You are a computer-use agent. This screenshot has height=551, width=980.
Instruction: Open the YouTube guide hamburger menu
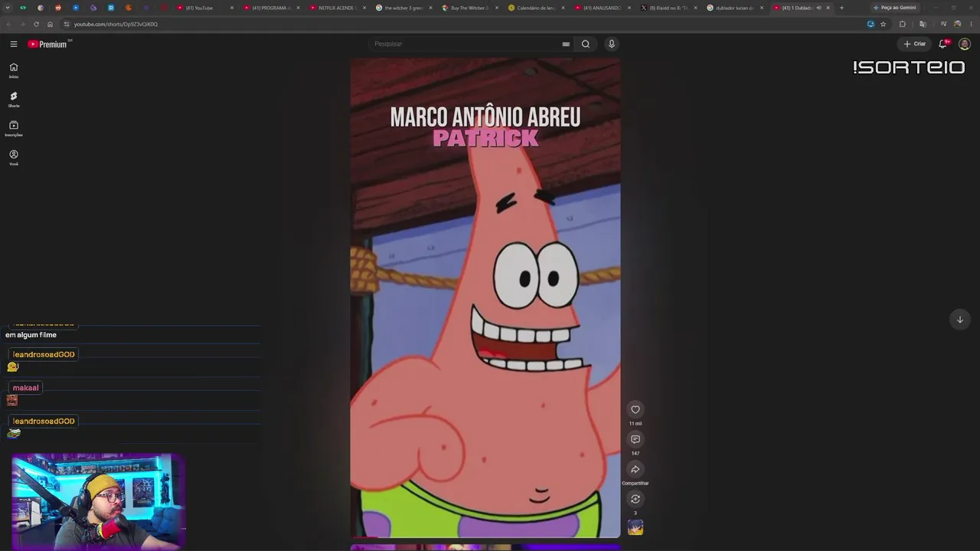pyautogui.click(x=14, y=44)
